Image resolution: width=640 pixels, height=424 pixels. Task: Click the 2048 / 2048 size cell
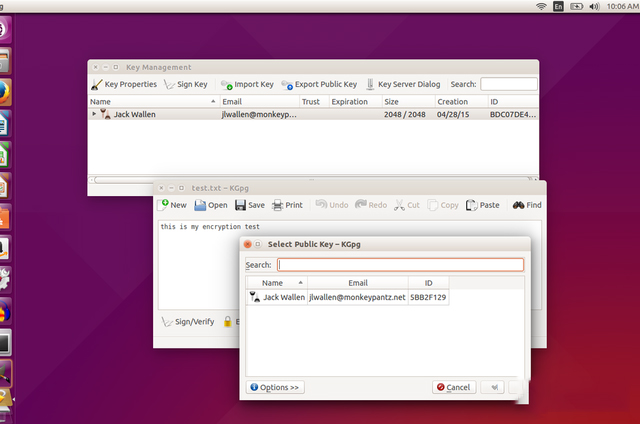[x=404, y=115]
